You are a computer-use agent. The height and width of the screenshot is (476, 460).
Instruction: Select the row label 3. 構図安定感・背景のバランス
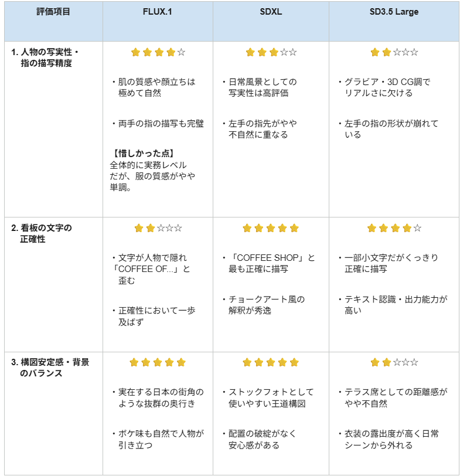(50, 368)
